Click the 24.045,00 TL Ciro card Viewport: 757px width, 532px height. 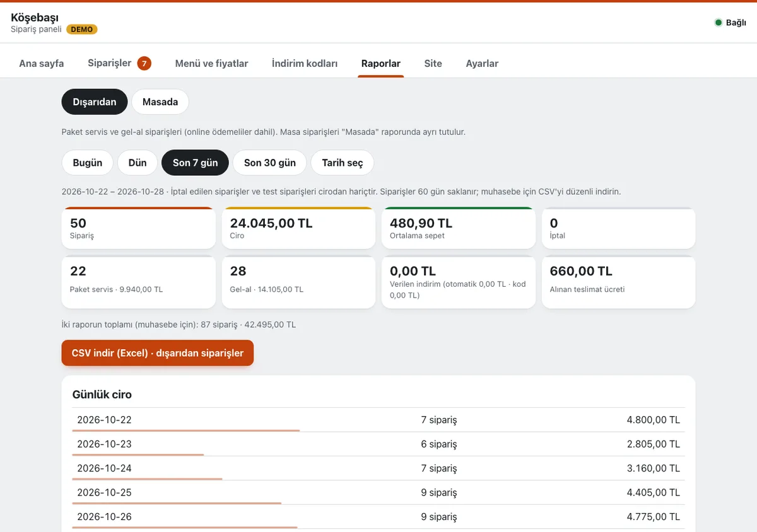299,228
